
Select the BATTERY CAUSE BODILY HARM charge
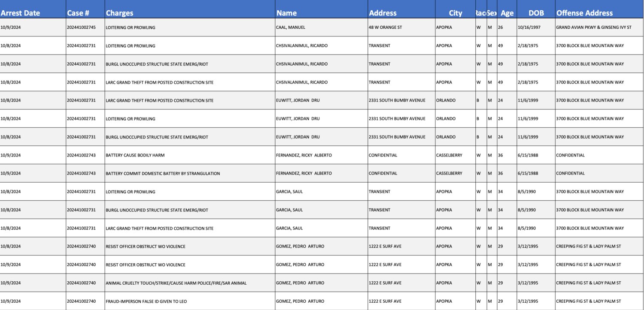click(x=135, y=155)
